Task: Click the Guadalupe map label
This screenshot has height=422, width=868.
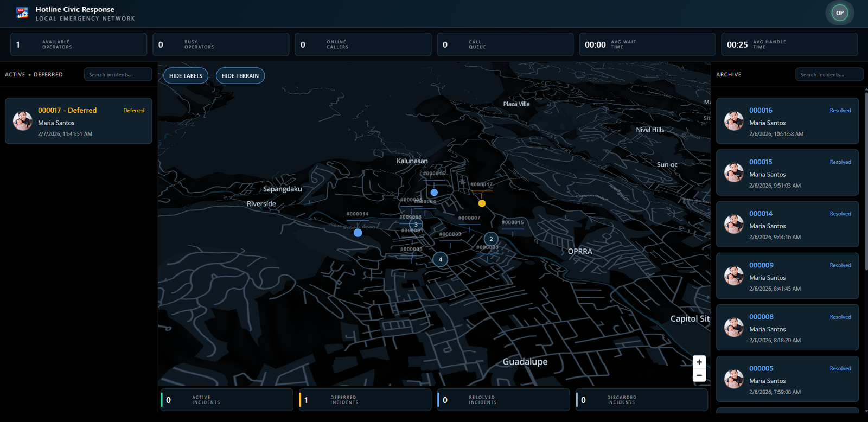Action: click(x=525, y=362)
